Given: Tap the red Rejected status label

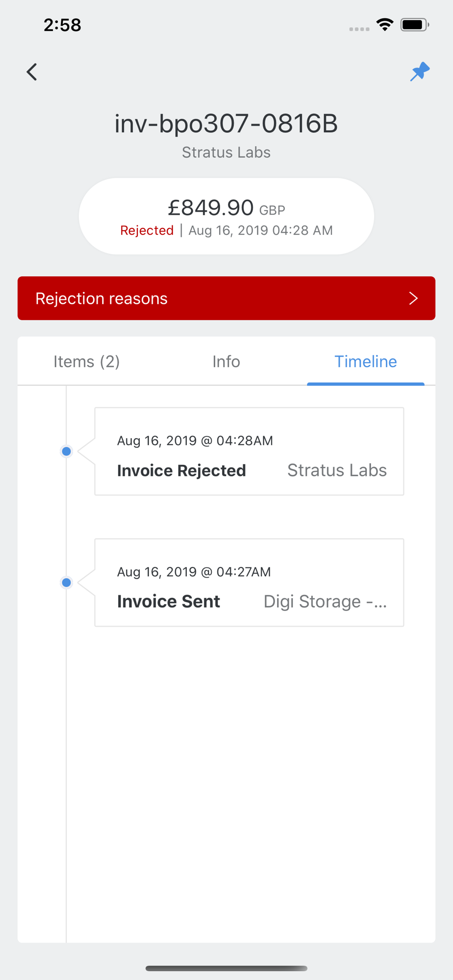Looking at the screenshot, I should click(x=147, y=230).
